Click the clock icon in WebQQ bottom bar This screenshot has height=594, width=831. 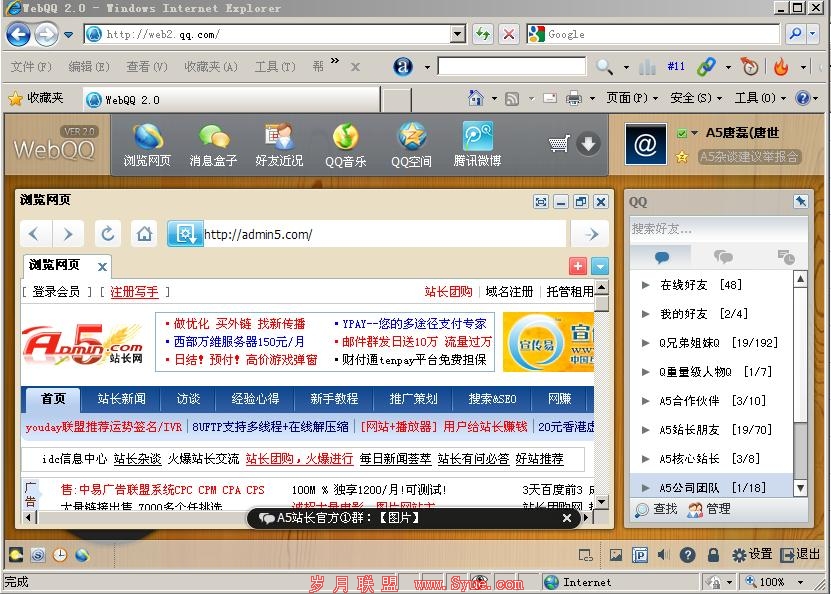pos(60,555)
